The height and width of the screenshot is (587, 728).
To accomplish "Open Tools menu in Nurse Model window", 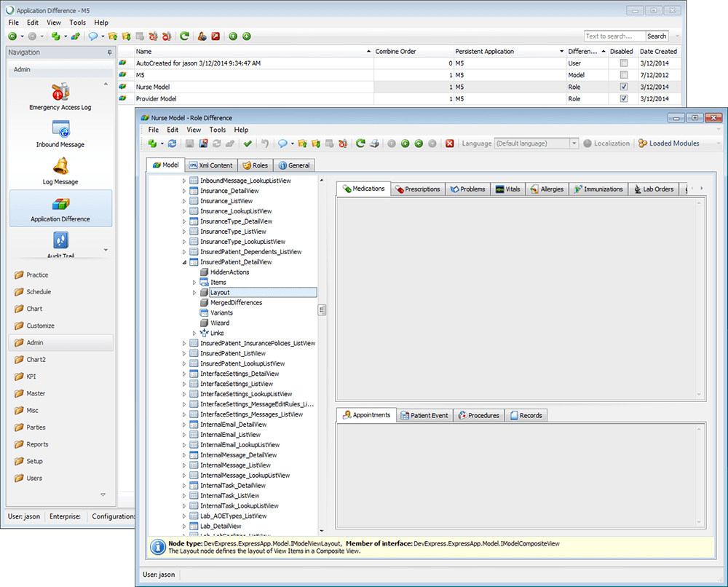I will tap(217, 130).
